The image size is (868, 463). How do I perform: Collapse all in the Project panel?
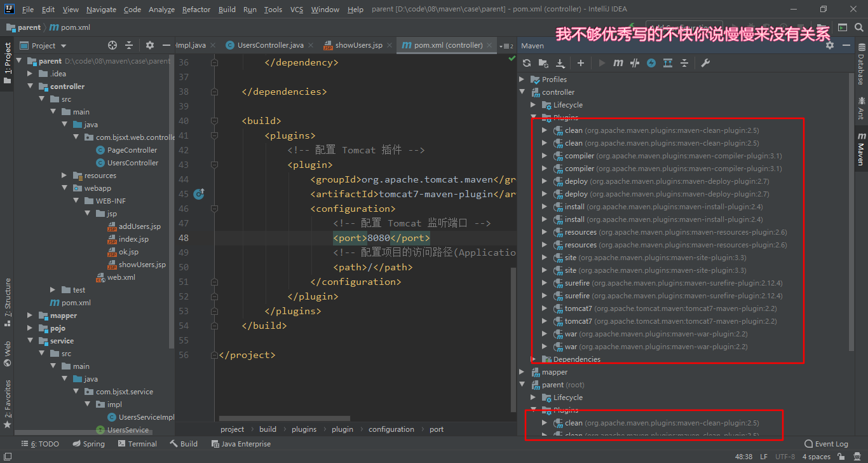pyautogui.click(x=129, y=45)
